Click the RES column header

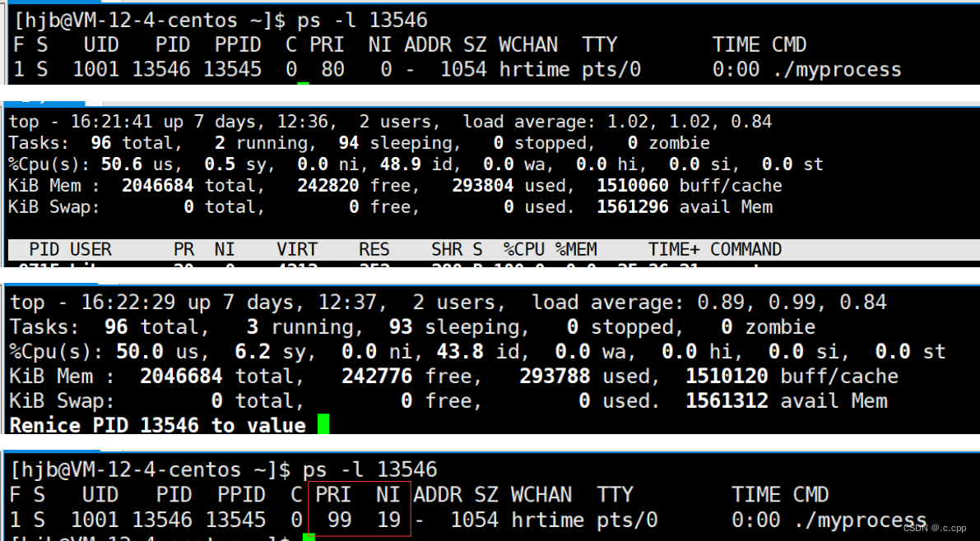coord(374,249)
